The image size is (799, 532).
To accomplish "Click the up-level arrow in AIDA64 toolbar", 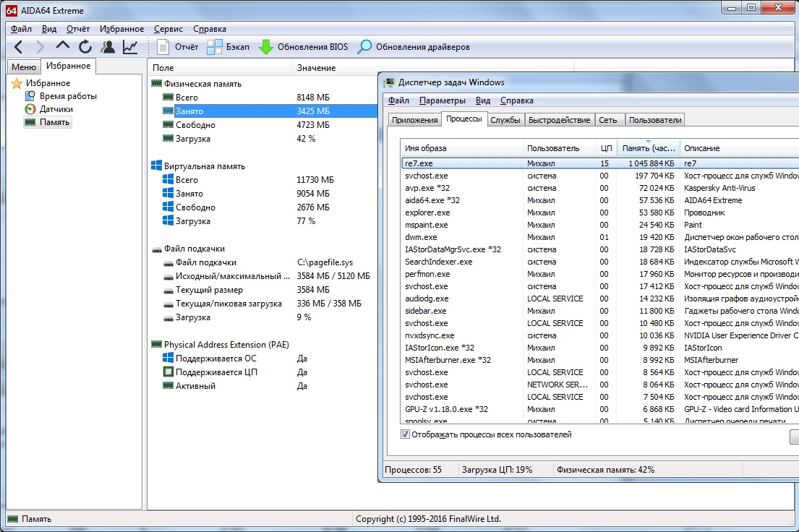I will [63, 46].
